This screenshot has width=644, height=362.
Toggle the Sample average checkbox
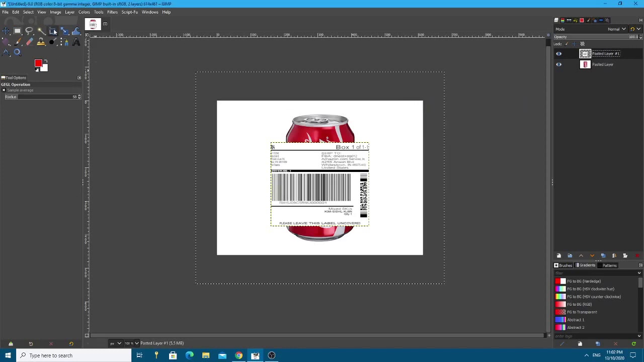[x=4, y=90]
